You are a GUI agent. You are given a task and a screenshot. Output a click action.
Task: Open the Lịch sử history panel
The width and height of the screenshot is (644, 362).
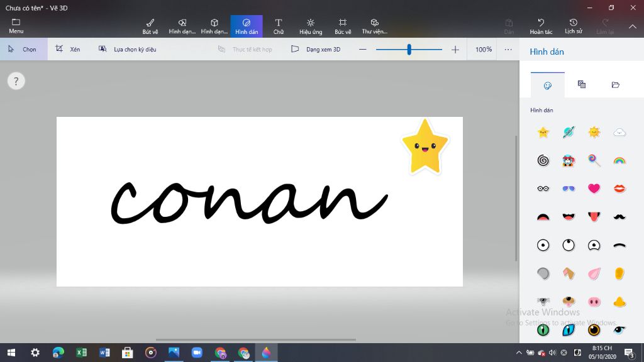tap(574, 26)
